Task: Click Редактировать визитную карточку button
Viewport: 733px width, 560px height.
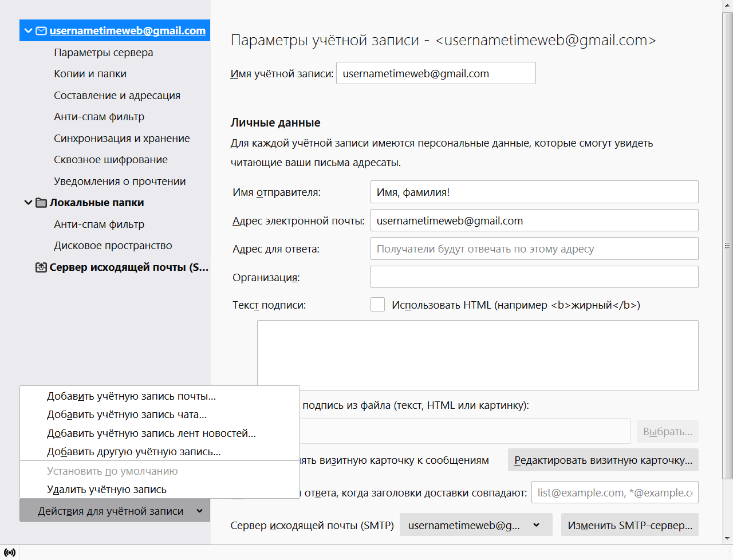Action: [x=602, y=460]
